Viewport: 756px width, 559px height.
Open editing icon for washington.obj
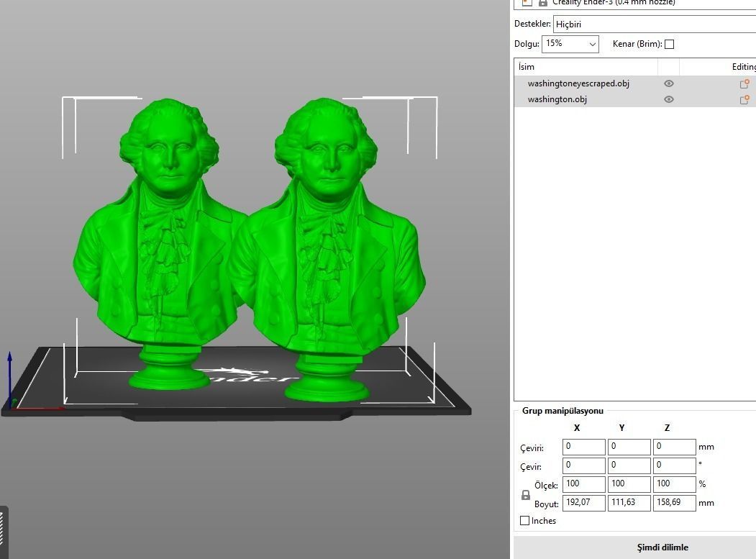(x=744, y=99)
